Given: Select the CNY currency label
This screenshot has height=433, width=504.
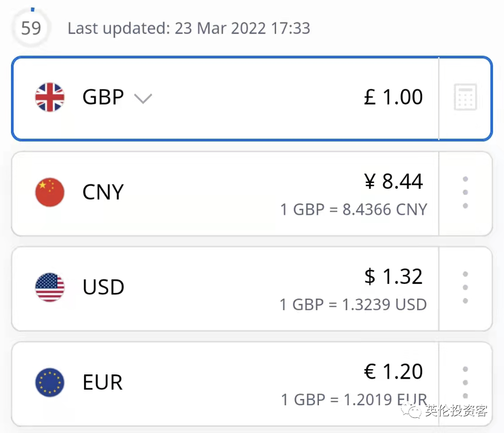Looking at the screenshot, I should click(103, 192).
